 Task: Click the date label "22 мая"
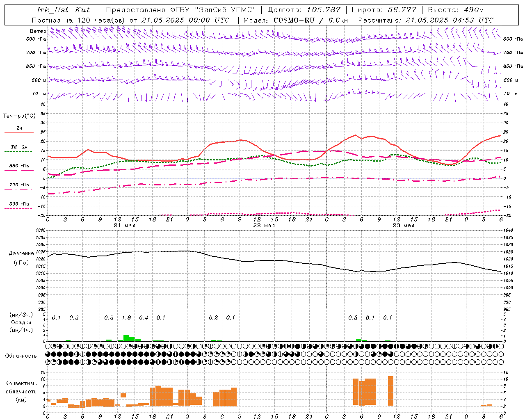tap(264, 226)
